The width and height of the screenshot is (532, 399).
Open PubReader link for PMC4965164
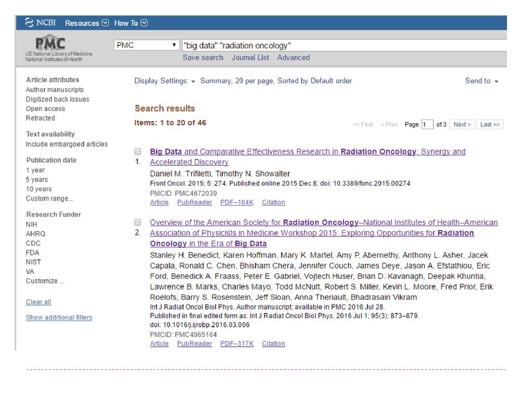(x=194, y=344)
